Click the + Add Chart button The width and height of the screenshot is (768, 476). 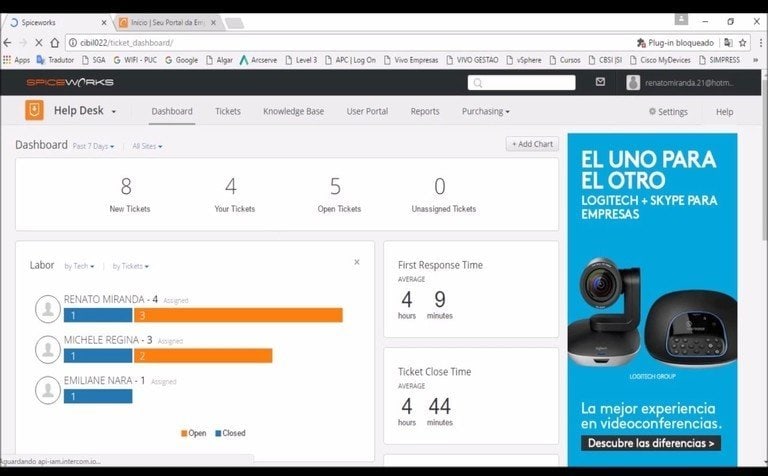(532, 144)
